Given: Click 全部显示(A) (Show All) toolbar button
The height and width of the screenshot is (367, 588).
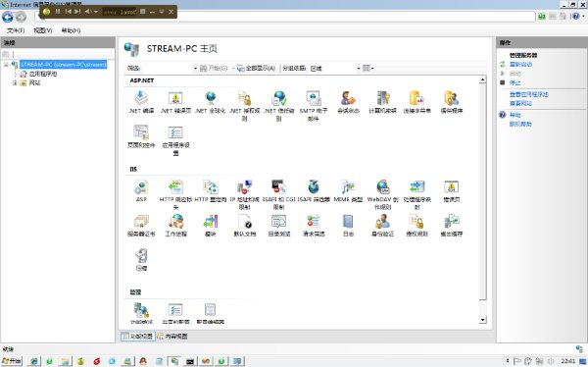Looking at the screenshot, I should [x=257, y=69].
